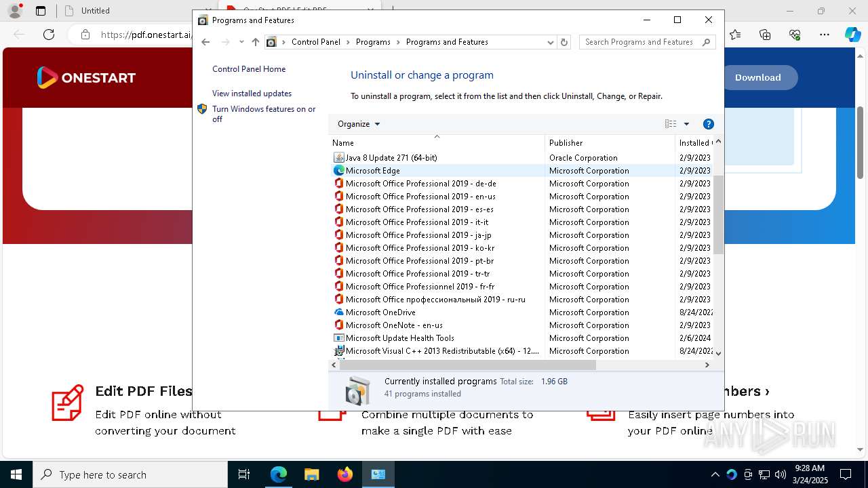Expand the Programs breadcrumb chevron
This screenshot has width=868, height=488.
coord(398,42)
